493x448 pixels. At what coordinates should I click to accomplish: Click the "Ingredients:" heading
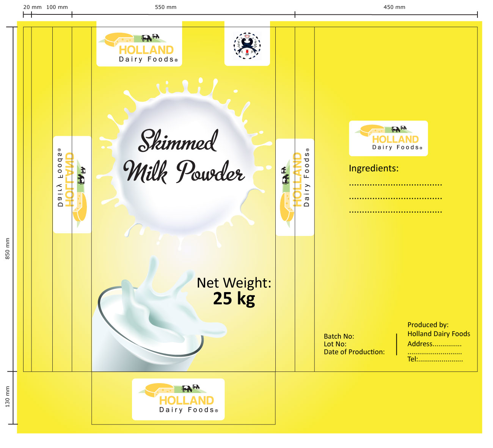click(x=374, y=168)
